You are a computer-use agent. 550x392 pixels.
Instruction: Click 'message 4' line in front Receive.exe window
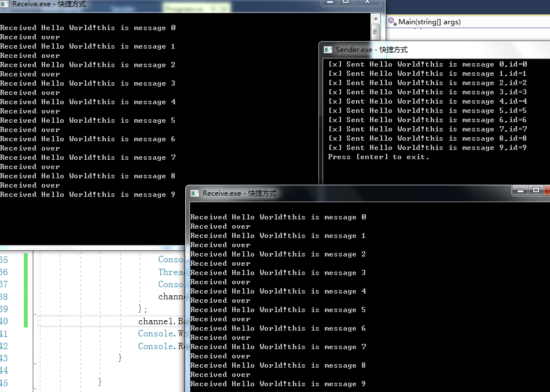coord(278,291)
